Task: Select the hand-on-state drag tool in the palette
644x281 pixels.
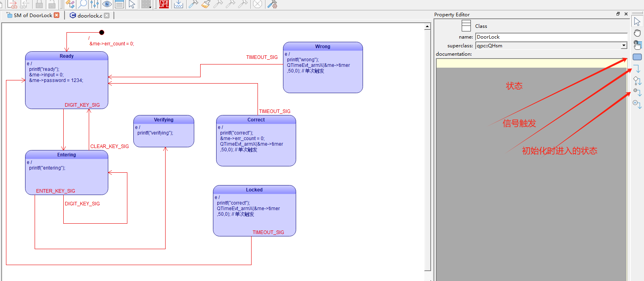Action: click(x=637, y=45)
